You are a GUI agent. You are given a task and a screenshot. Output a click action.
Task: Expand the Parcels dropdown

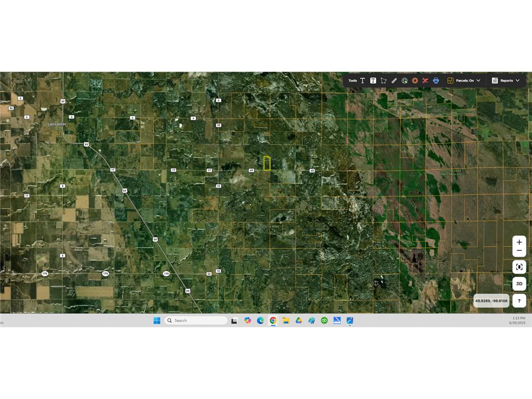point(477,81)
